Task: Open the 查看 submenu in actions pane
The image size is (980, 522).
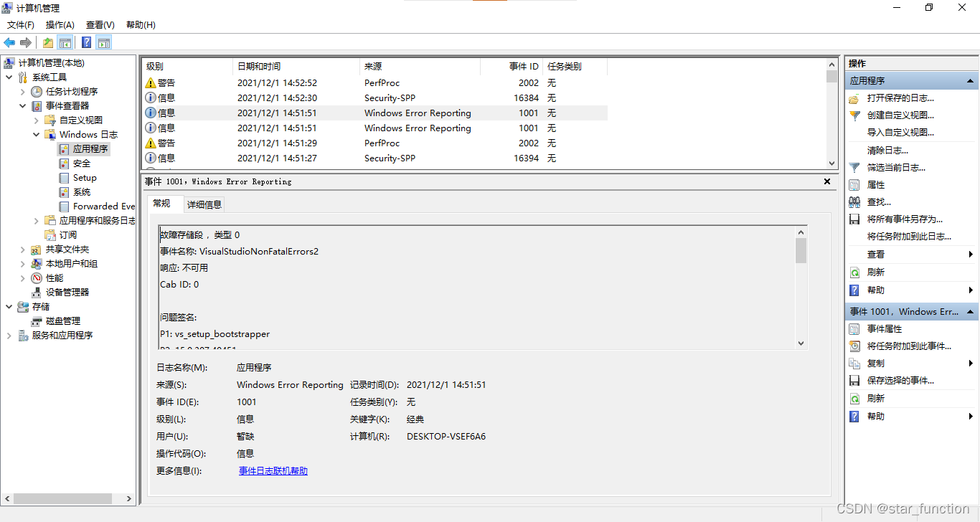Action: pyautogui.click(x=911, y=255)
